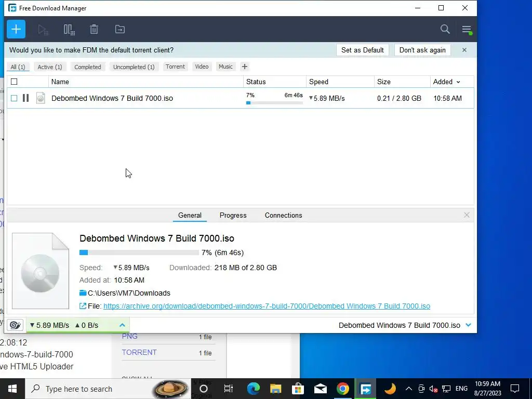Tick checkbox for Debombed Windows 7 row
This screenshot has height=399, width=532.
(14, 98)
